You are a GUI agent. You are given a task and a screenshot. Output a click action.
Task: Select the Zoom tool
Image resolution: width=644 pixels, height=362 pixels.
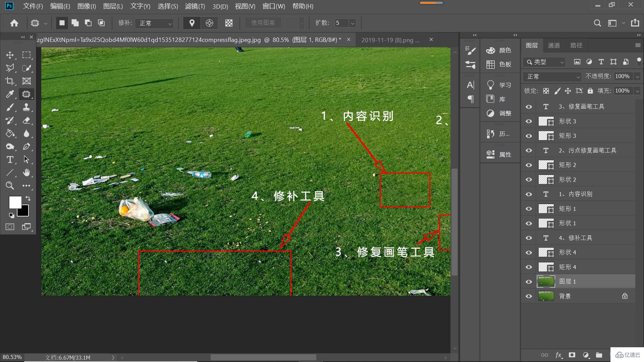[10, 186]
